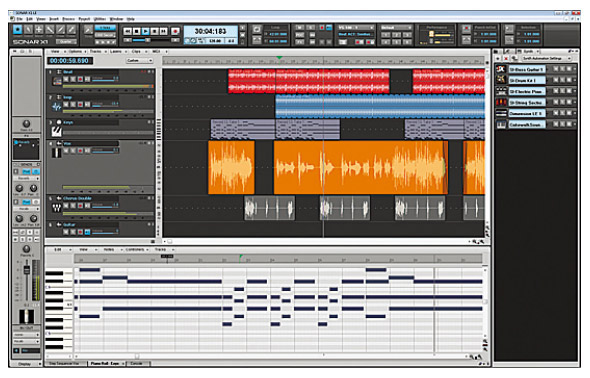The image size is (590, 378).
Task: Click the Chorus Double track icon
Action: [x=57, y=208]
